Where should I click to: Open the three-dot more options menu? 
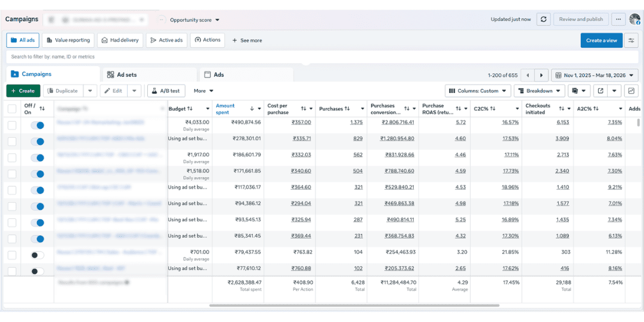pyautogui.click(x=618, y=19)
